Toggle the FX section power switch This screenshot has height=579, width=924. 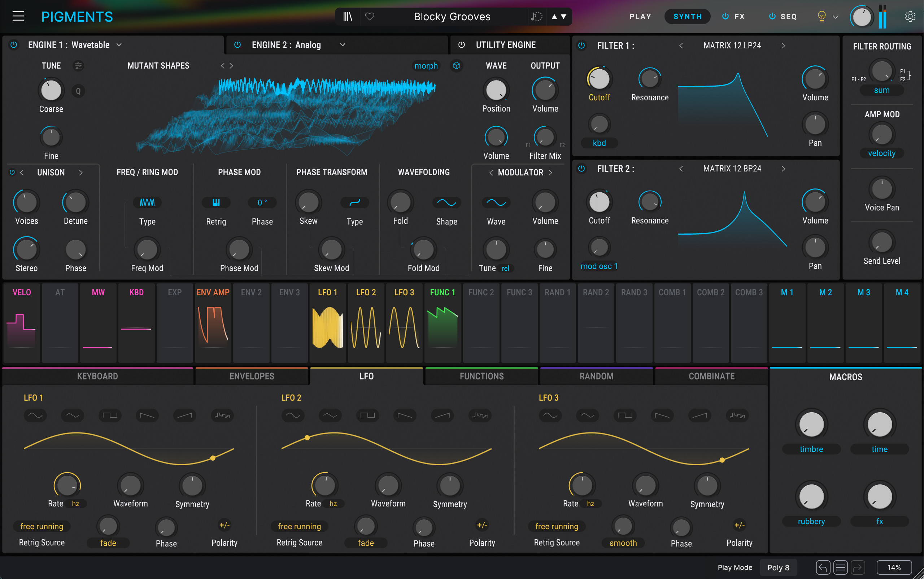pyautogui.click(x=725, y=17)
